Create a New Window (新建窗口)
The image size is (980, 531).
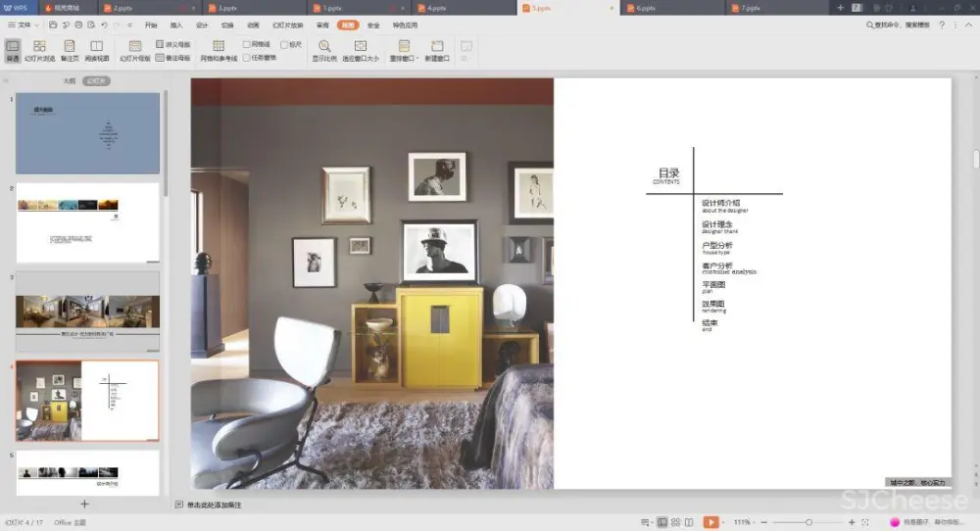(x=437, y=51)
